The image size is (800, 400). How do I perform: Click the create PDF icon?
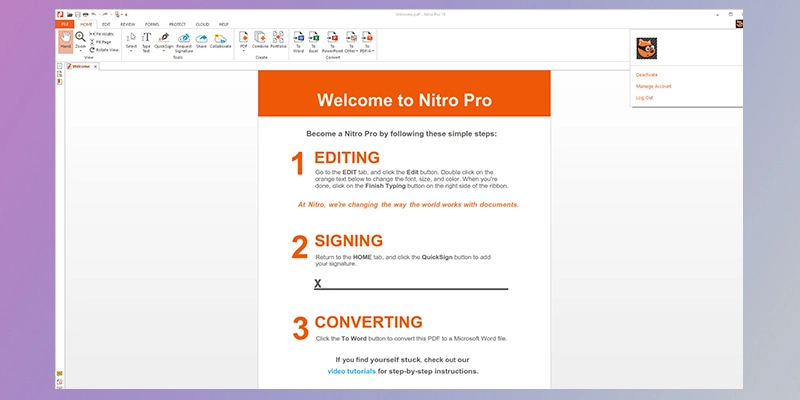coord(243,37)
